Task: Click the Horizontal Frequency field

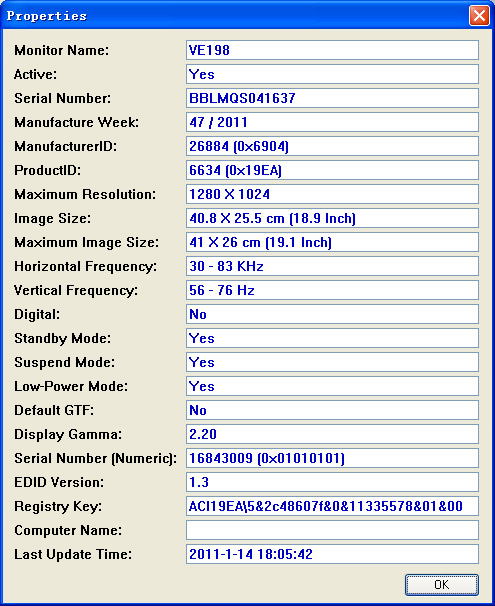Action: pos(332,266)
